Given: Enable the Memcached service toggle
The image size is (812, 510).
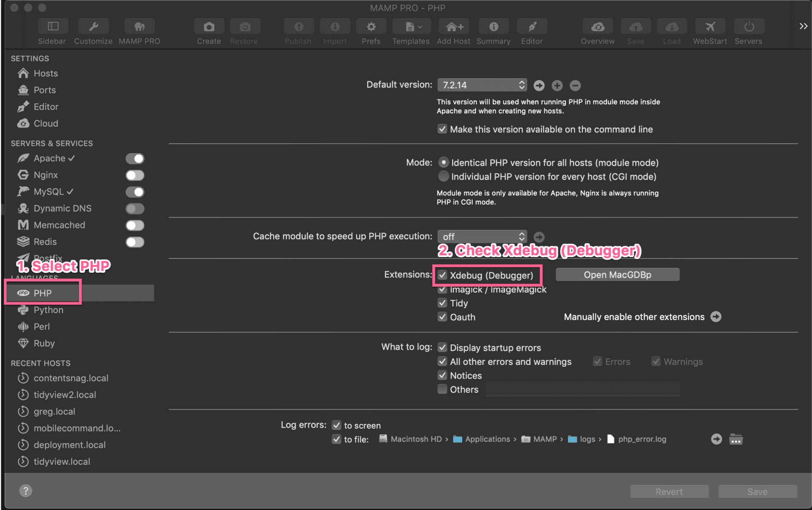Looking at the screenshot, I should (134, 225).
